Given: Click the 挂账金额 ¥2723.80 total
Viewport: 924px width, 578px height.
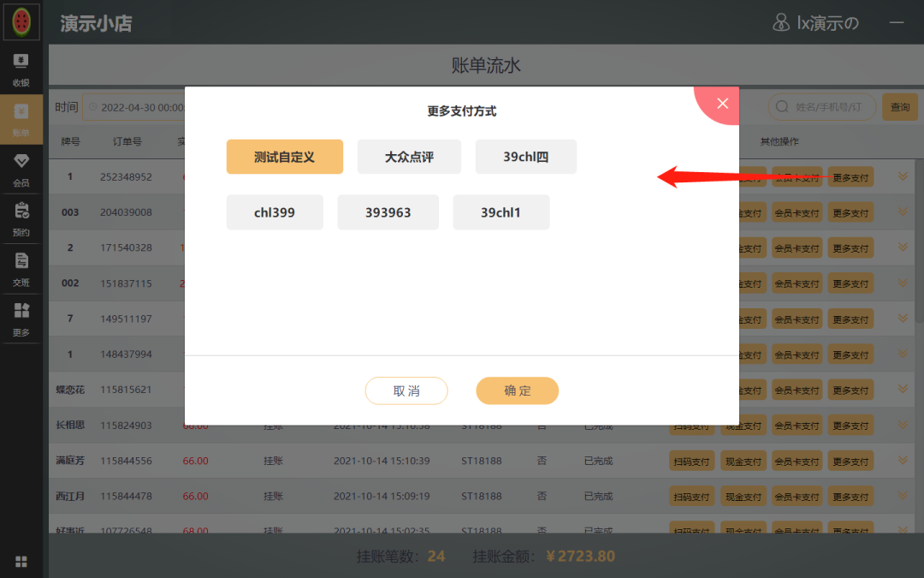Looking at the screenshot, I should [544, 557].
